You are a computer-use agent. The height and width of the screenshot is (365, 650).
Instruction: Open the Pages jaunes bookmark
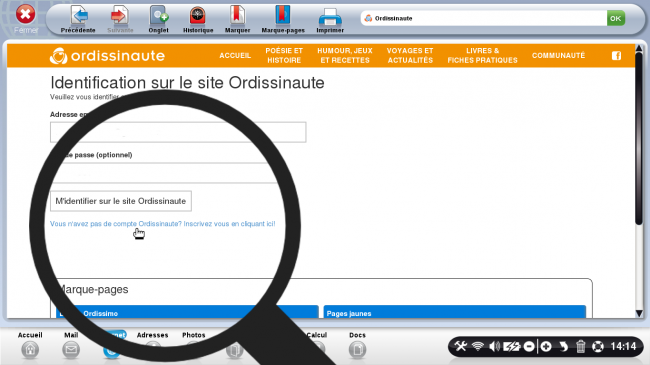[x=454, y=312]
